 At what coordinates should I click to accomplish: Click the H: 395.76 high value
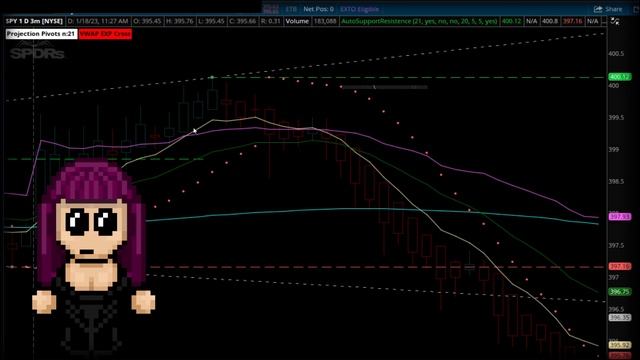(180, 21)
